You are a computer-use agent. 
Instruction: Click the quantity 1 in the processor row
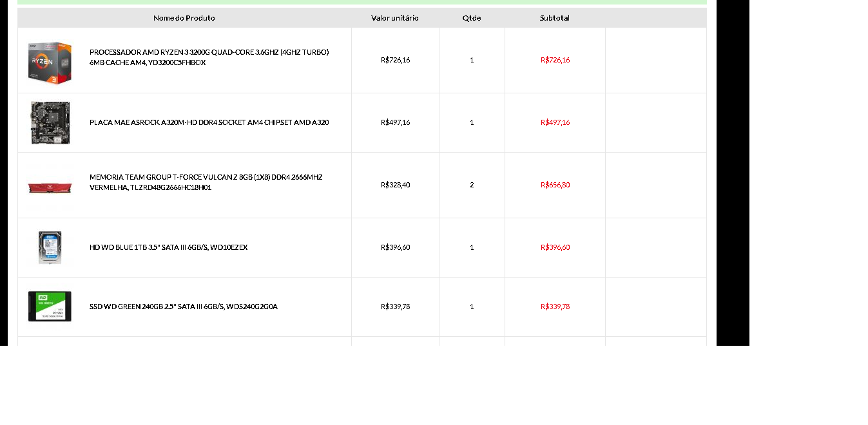point(472,60)
